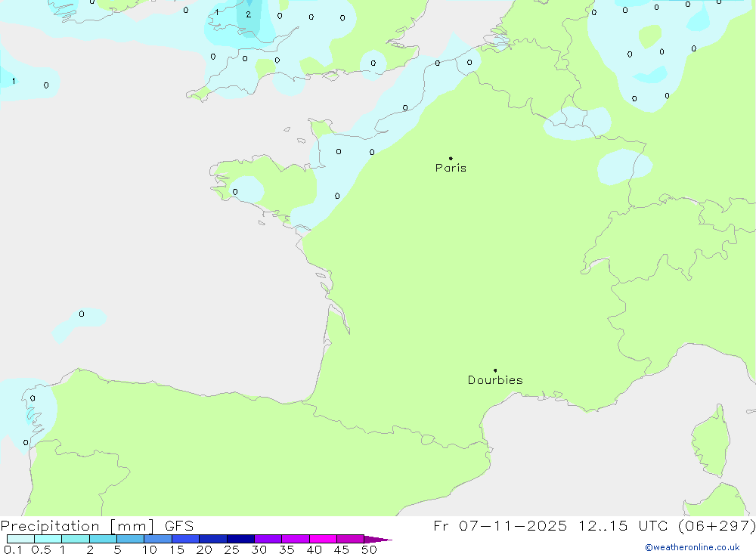Select the 25–30 mm legend swatch
Image resolution: width=756 pixels, height=554 pixels.
[x=240, y=539]
